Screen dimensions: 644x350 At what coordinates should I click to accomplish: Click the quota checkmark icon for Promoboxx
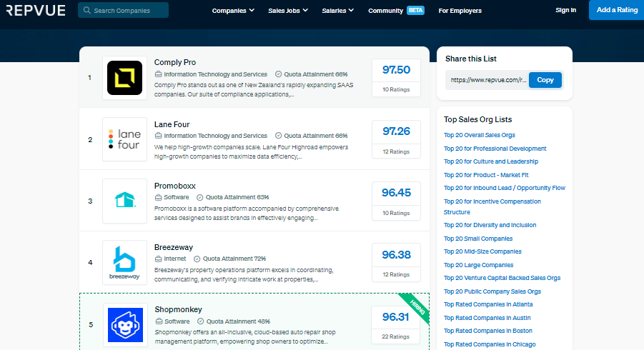tap(199, 197)
